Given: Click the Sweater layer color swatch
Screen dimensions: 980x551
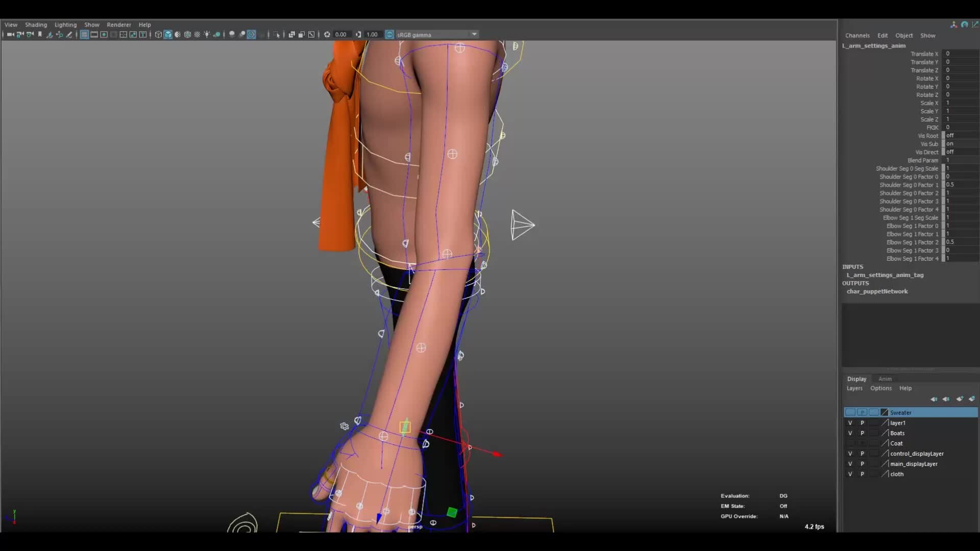Looking at the screenshot, I should tap(885, 412).
